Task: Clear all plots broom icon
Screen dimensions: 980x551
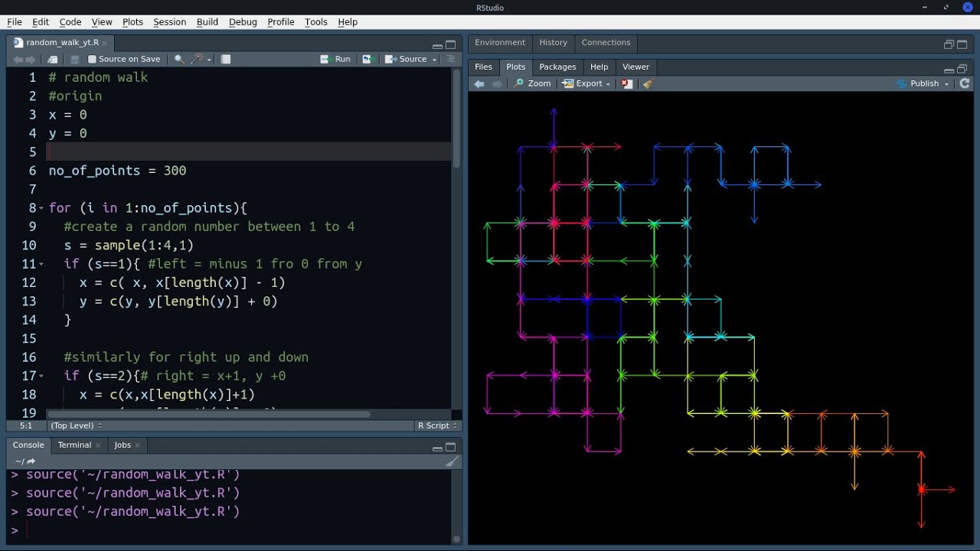Action: (648, 83)
